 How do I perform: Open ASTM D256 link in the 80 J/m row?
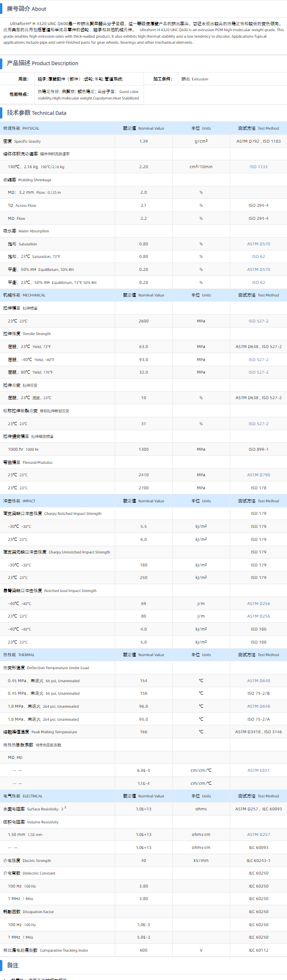coord(258,616)
